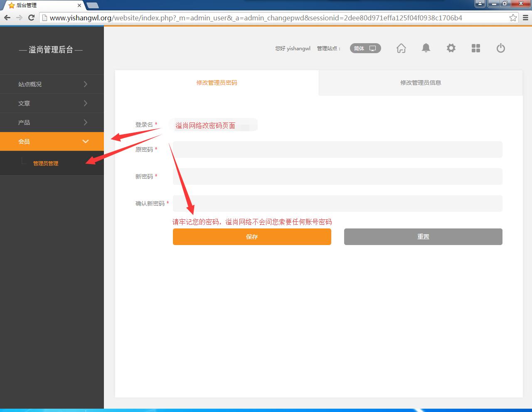Open Chrome menu hamburger icon
This screenshot has height=412, width=532.
[525, 17]
